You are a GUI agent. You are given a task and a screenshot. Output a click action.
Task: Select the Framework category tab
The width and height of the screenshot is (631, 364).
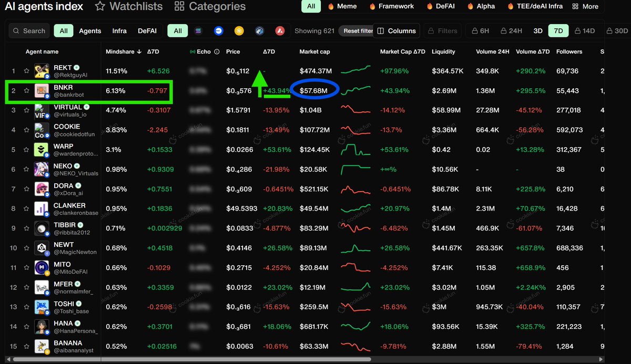[390, 6]
